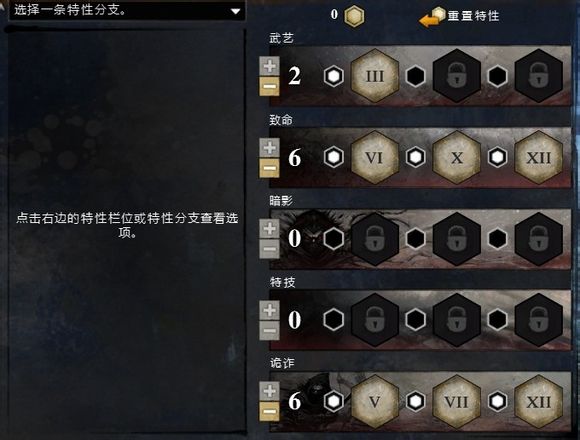Click the 重置特性 reset button
Viewport: 580px width, 440px height.
tap(459, 16)
